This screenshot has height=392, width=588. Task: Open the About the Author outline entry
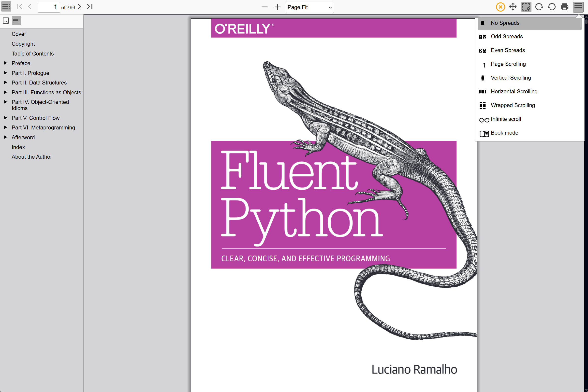[x=32, y=157]
